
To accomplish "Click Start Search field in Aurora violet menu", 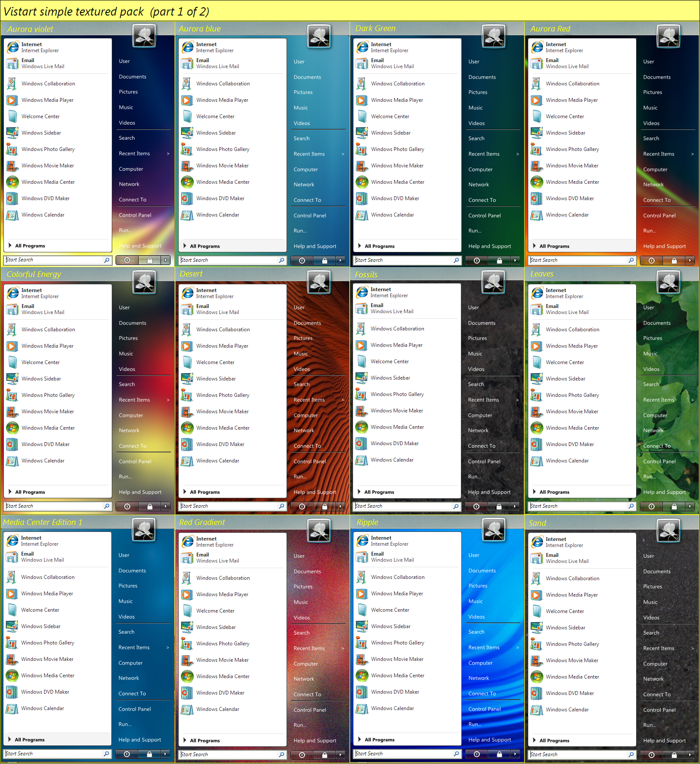I will [58, 260].
